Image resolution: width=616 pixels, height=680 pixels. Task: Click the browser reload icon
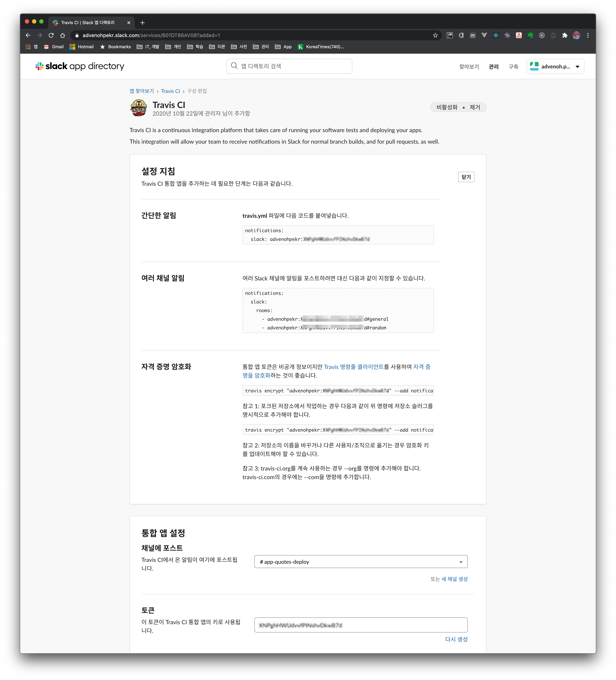tap(51, 35)
